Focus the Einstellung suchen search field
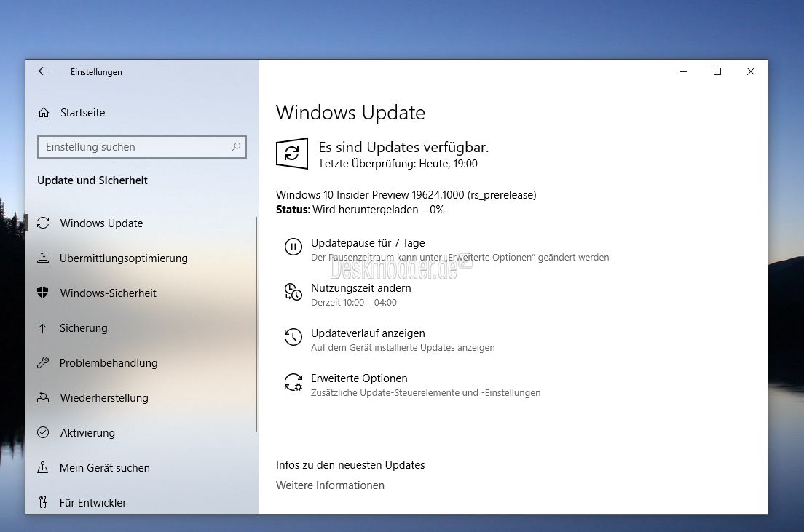The width and height of the screenshot is (804, 532). pos(142,147)
